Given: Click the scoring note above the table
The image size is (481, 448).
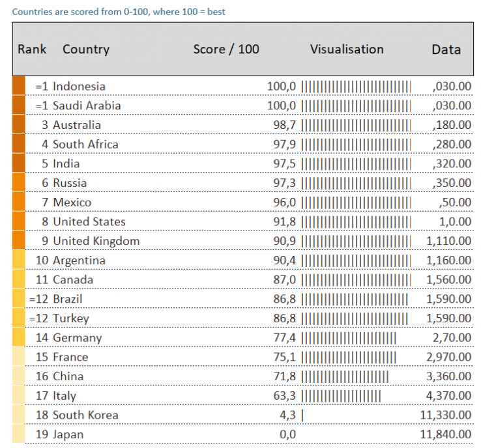Looking at the screenshot, I should pyautogui.click(x=119, y=12).
